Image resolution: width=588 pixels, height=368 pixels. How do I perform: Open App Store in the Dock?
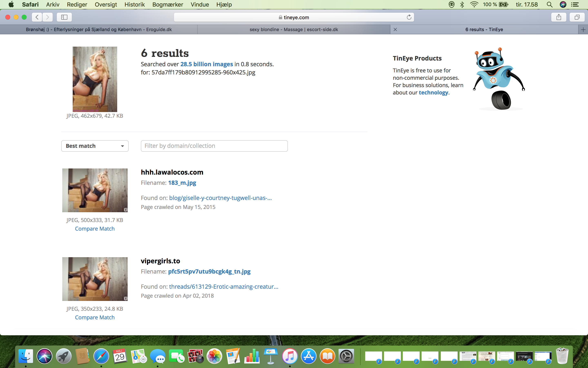click(308, 356)
